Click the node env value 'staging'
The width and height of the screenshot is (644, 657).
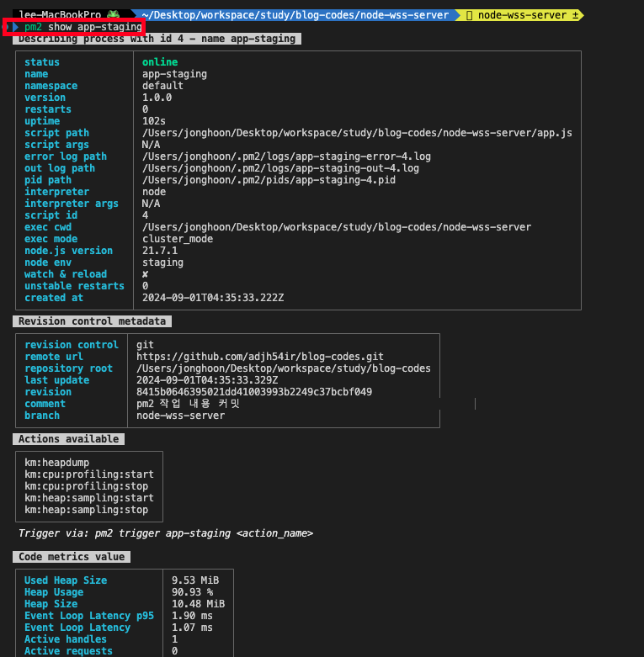click(x=162, y=262)
